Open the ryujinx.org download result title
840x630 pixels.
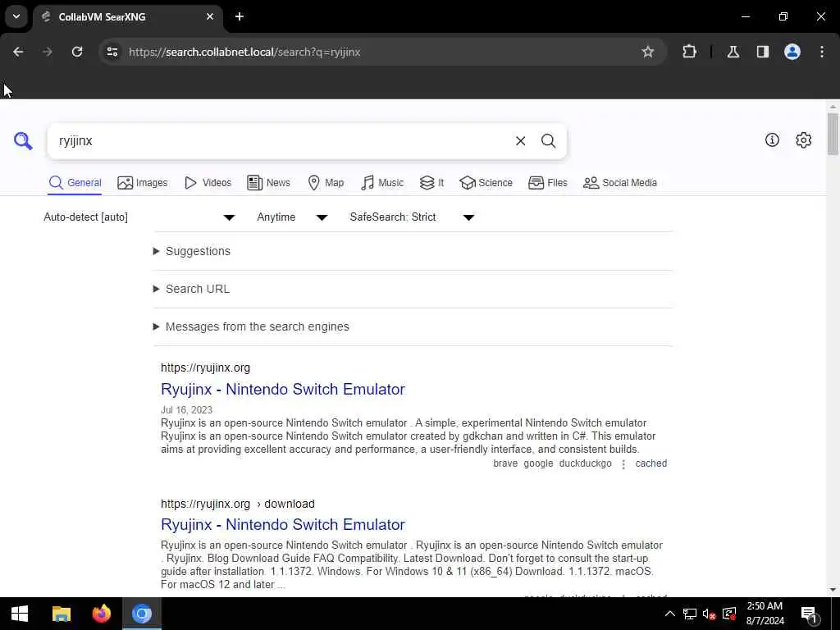point(283,524)
